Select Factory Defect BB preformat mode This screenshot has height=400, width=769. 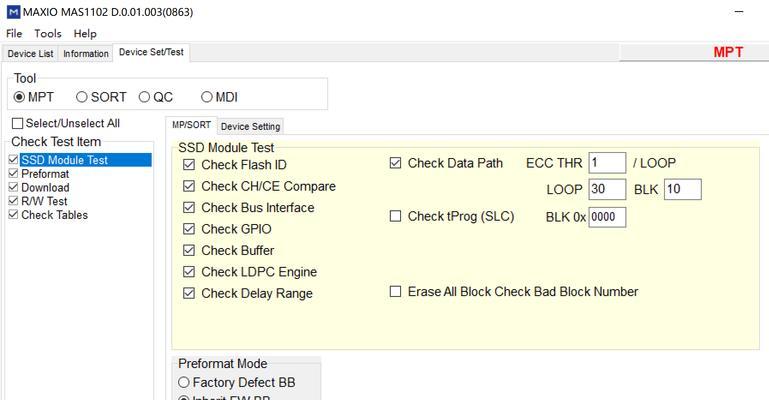[183, 382]
